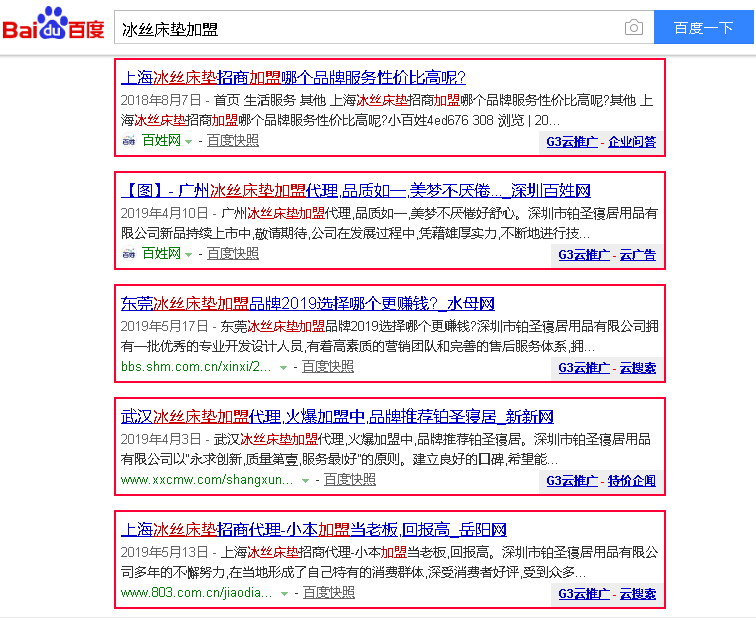
Task: Click the 百度一下 search button
Action: [x=703, y=27]
